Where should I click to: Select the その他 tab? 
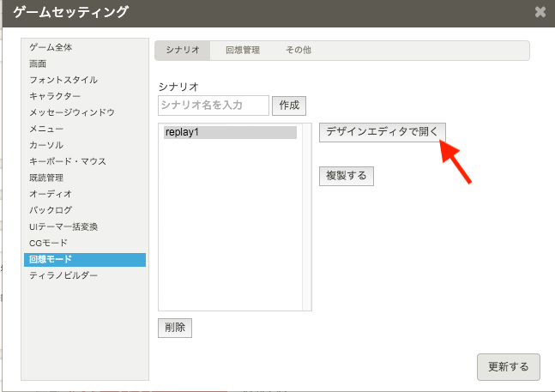coord(298,51)
